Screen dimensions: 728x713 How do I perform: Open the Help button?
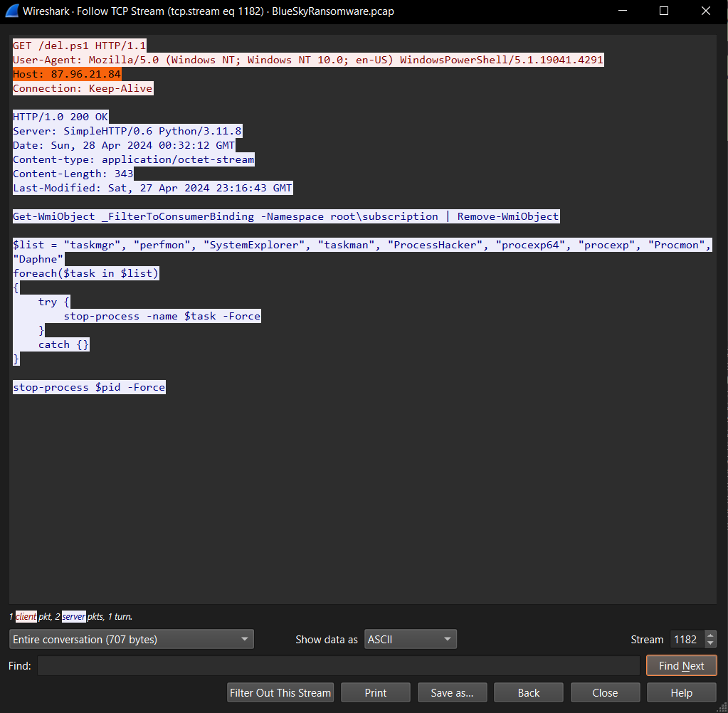tap(682, 692)
